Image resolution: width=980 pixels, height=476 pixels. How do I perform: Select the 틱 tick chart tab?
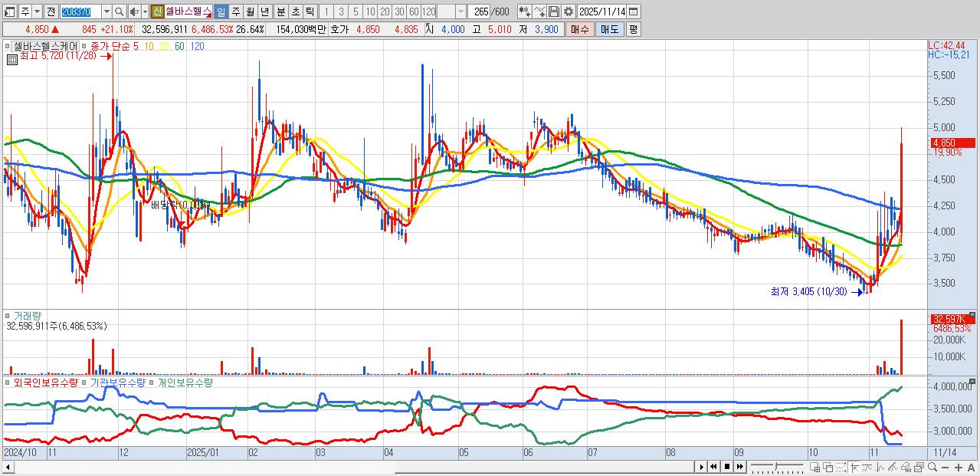pos(310,11)
